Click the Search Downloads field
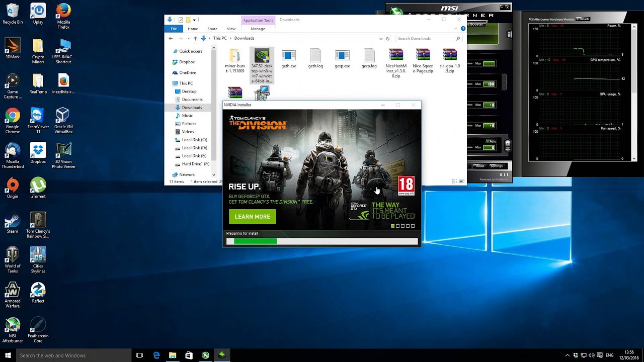 428,38
